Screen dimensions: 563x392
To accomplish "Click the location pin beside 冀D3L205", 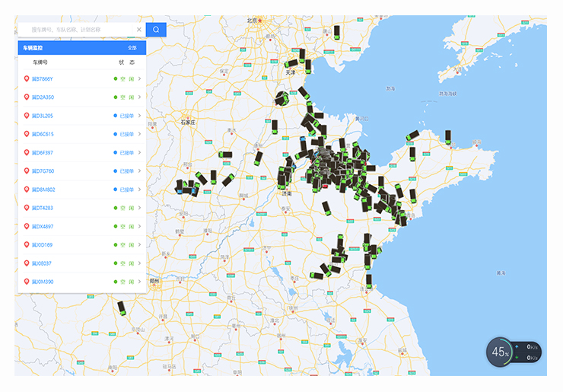I will click(x=27, y=116).
